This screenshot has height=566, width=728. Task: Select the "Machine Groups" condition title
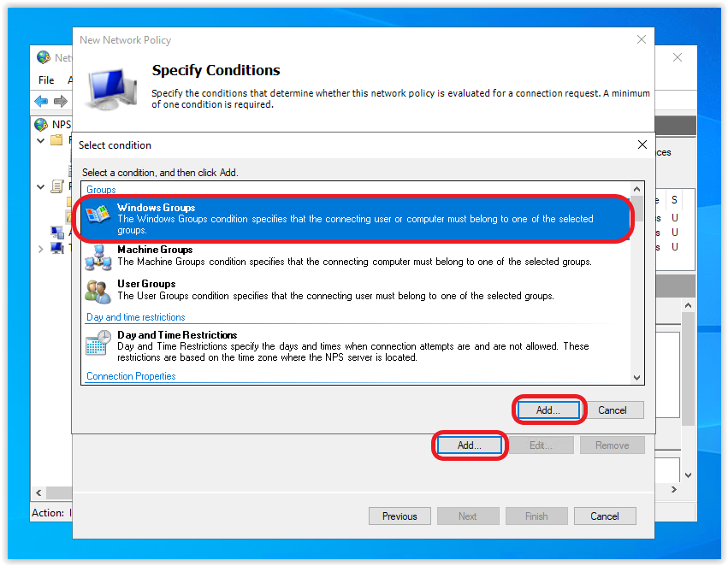pos(155,250)
